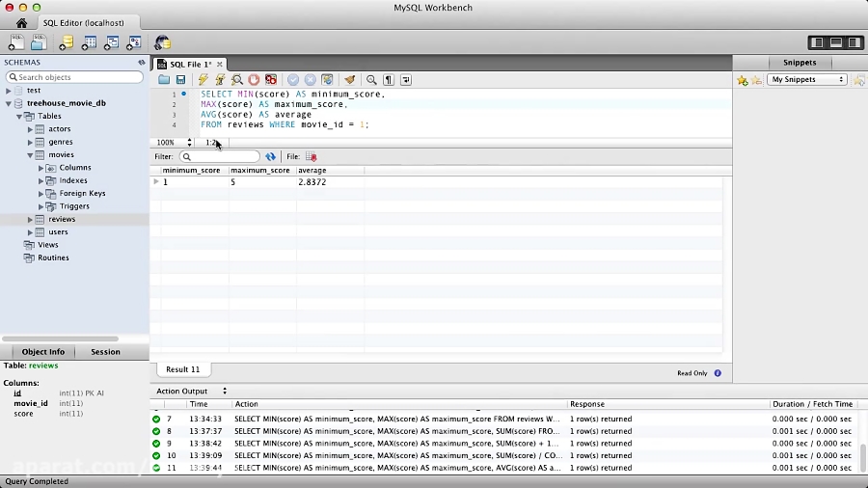Toggle the left sidebar panel

tap(817, 42)
